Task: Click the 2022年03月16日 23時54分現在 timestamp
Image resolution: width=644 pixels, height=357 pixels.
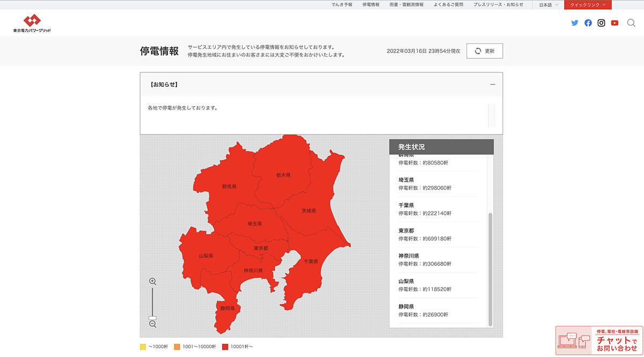Action: (x=423, y=51)
